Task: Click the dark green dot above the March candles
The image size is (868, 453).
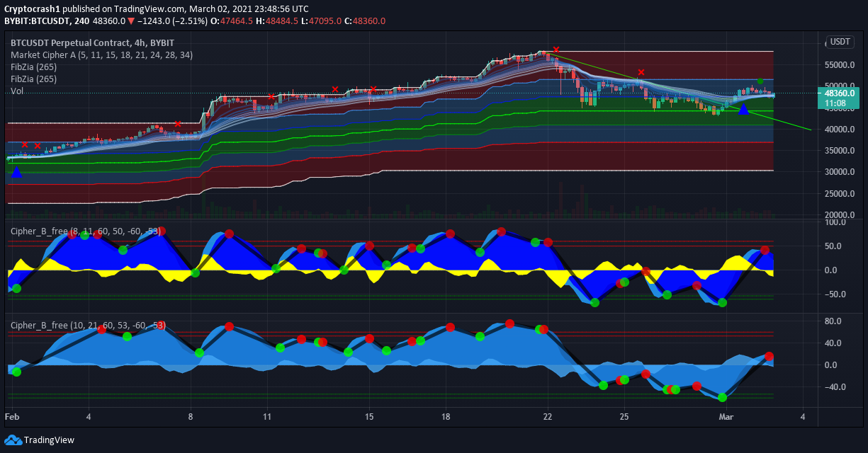Action: (x=760, y=81)
